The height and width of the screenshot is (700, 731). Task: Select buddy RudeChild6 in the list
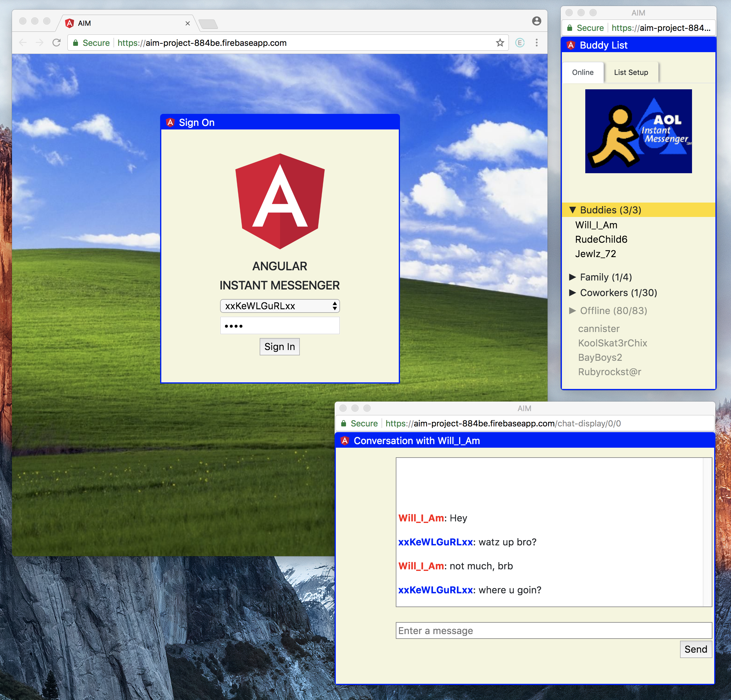click(x=601, y=239)
